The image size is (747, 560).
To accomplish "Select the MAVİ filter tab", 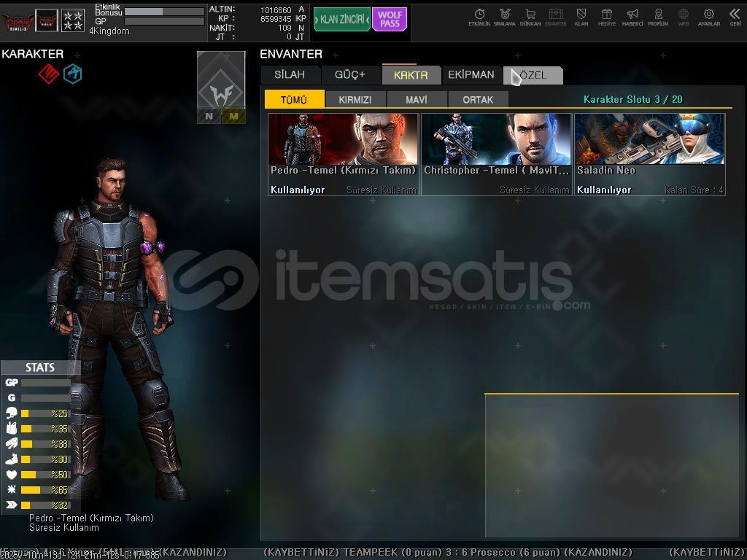I will tap(417, 99).
